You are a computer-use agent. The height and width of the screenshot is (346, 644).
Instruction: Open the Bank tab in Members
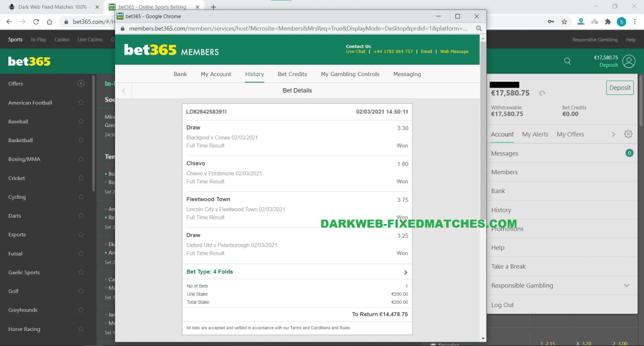click(180, 74)
